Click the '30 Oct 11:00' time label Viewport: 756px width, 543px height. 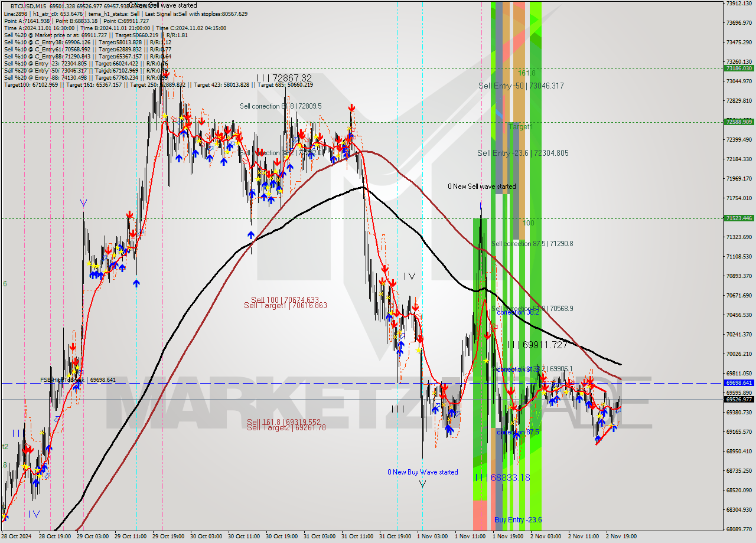click(x=244, y=537)
